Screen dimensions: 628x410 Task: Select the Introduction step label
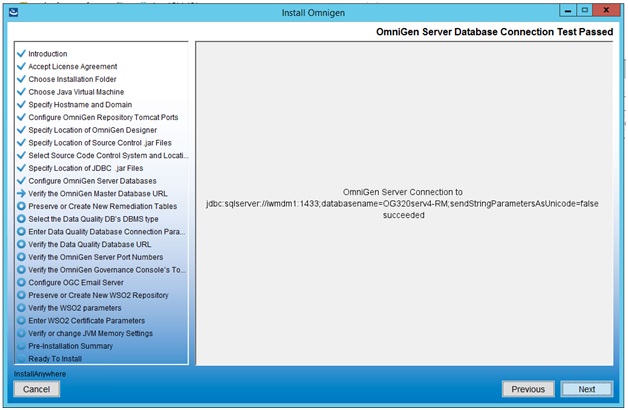tap(48, 54)
